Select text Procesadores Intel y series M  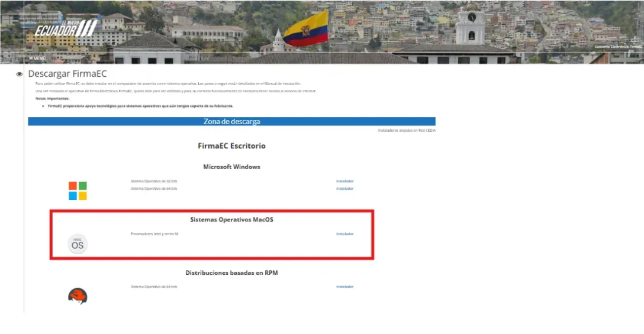pos(154,234)
